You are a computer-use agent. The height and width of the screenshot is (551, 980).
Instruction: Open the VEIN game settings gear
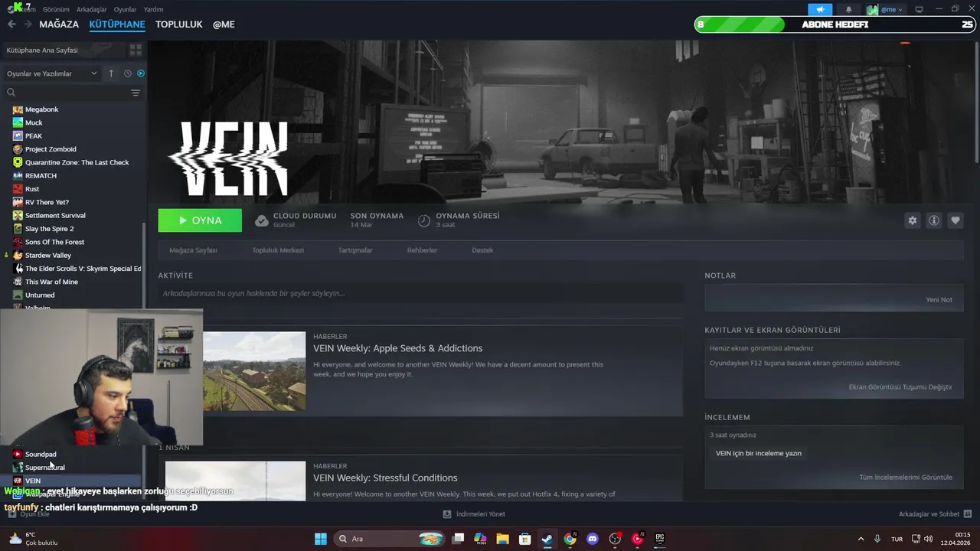click(912, 220)
